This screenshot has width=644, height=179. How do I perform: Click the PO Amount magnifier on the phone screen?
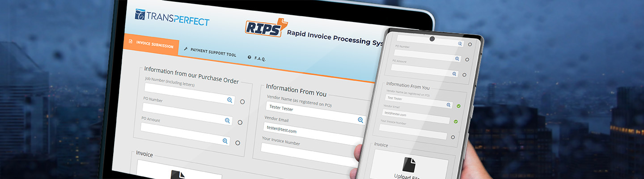pyautogui.click(x=454, y=74)
